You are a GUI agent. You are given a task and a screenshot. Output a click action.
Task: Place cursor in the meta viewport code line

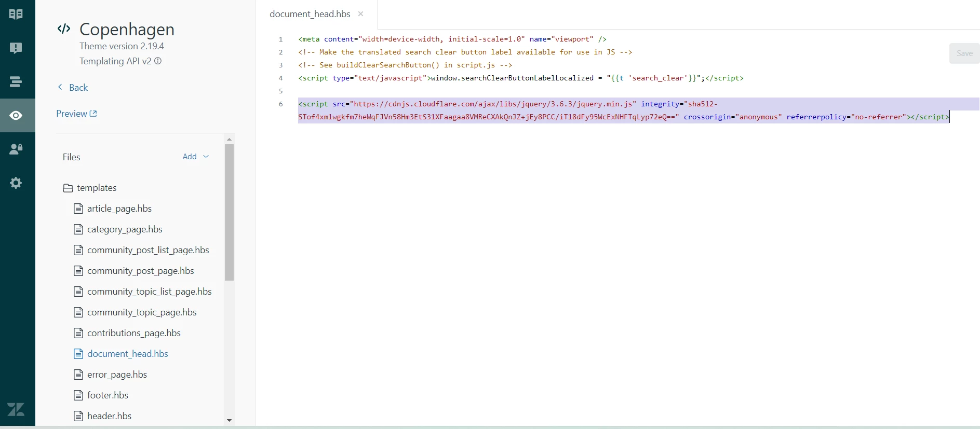[x=452, y=39]
